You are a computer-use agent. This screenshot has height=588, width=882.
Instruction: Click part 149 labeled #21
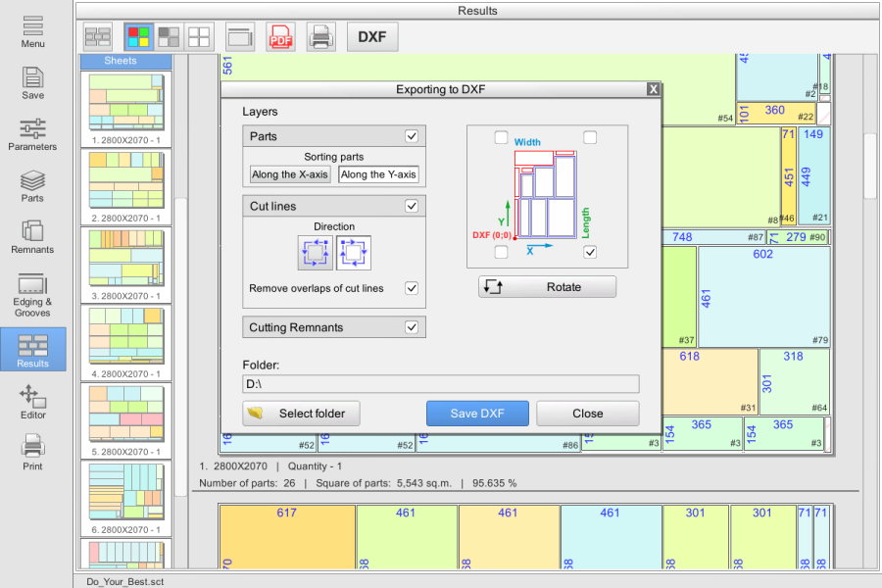click(813, 175)
